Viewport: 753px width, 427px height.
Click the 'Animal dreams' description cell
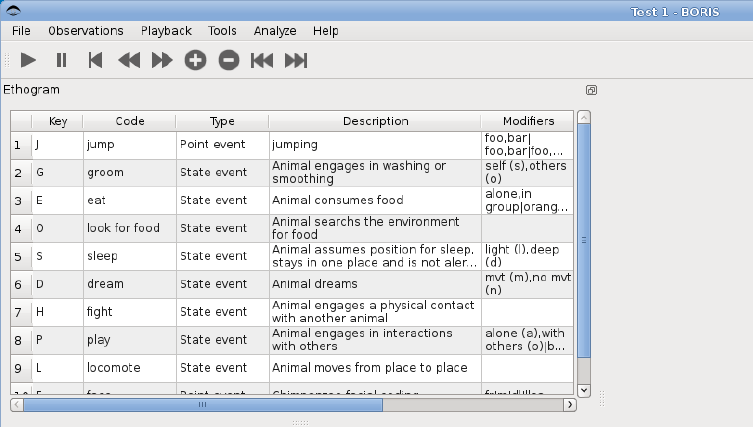[x=376, y=284]
